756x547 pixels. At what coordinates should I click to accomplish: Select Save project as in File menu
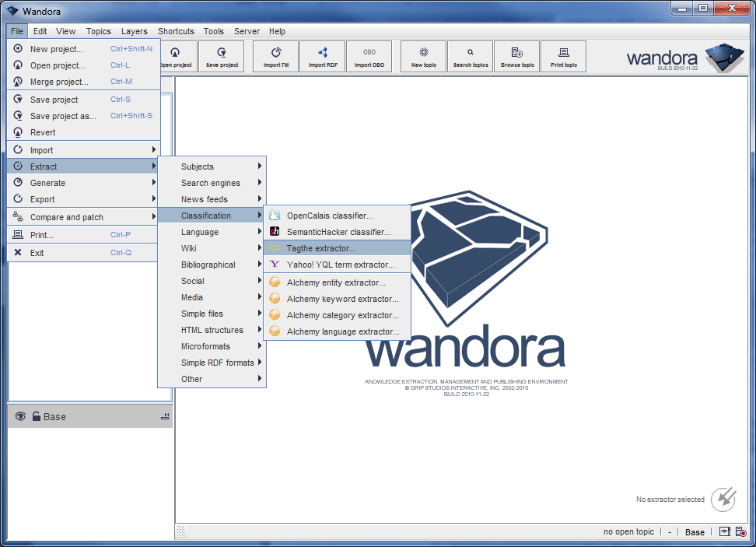coord(63,116)
